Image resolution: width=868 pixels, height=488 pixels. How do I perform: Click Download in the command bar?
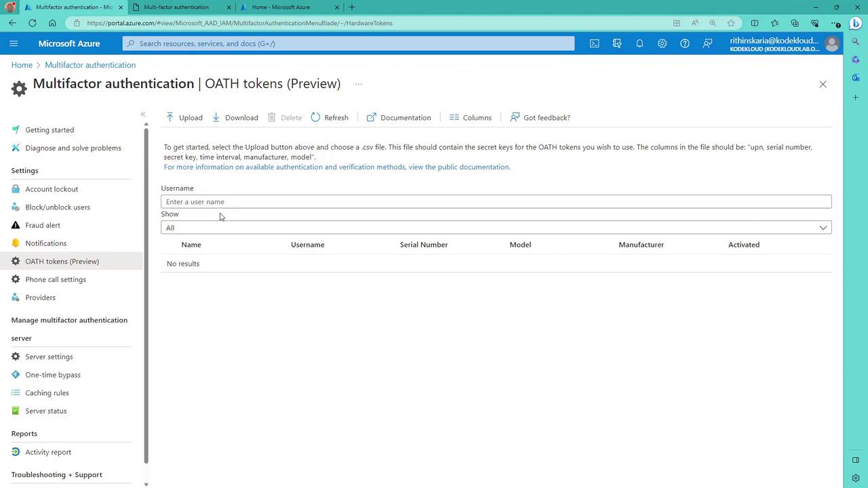pos(235,118)
